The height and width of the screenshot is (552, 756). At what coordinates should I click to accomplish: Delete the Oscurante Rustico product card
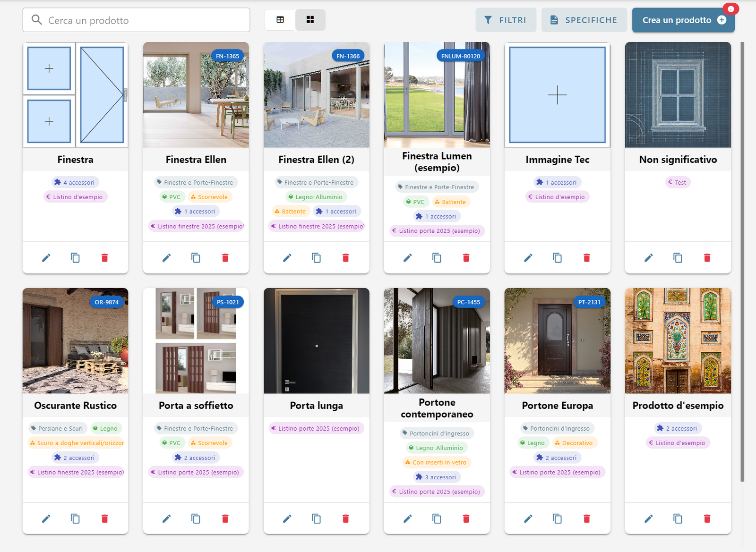[x=104, y=519]
